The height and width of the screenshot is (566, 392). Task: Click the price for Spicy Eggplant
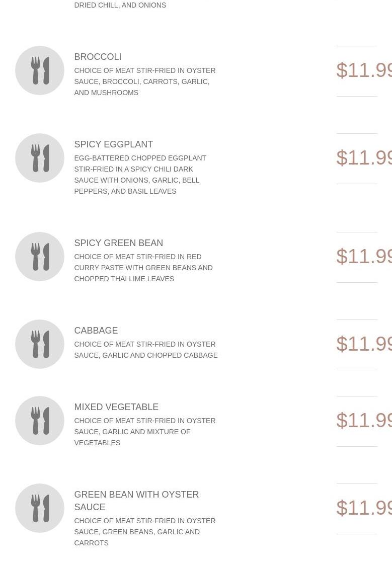363,158
